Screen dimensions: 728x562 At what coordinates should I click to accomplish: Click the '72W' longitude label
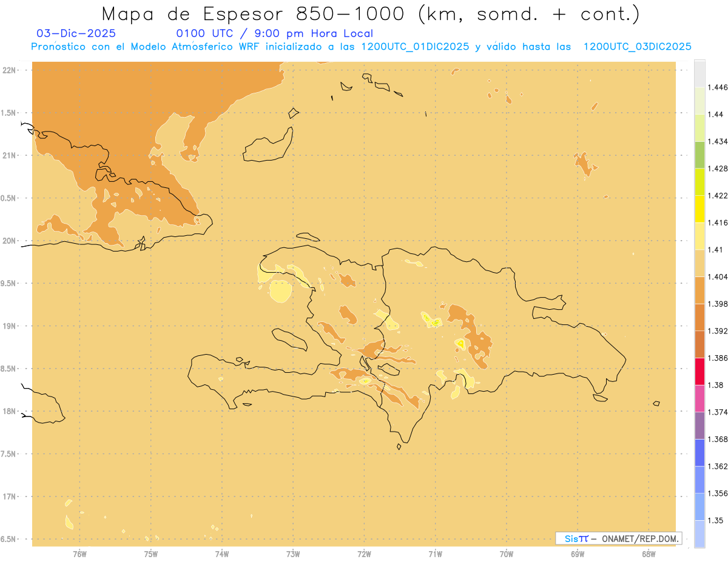[x=364, y=554]
